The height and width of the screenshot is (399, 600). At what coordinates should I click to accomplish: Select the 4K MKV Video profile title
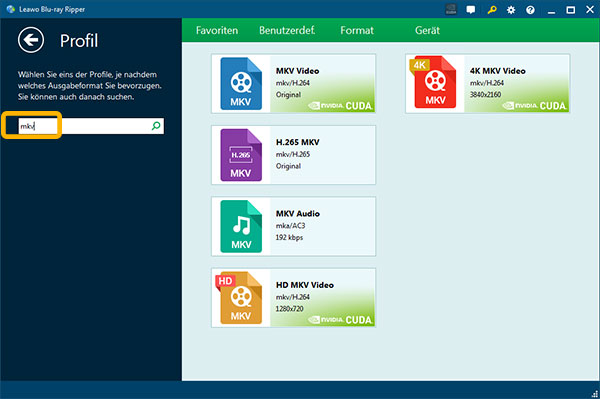pyautogui.click(x=497, y=71)
